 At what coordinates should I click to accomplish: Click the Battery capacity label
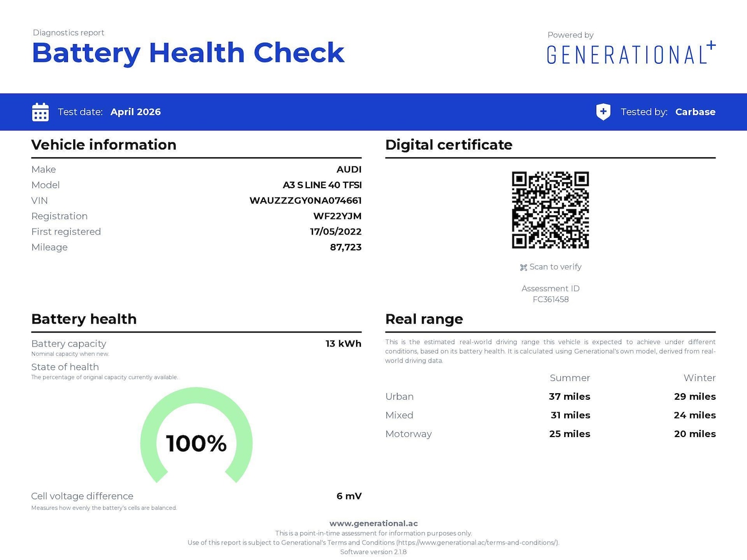[x=69, y=343]
